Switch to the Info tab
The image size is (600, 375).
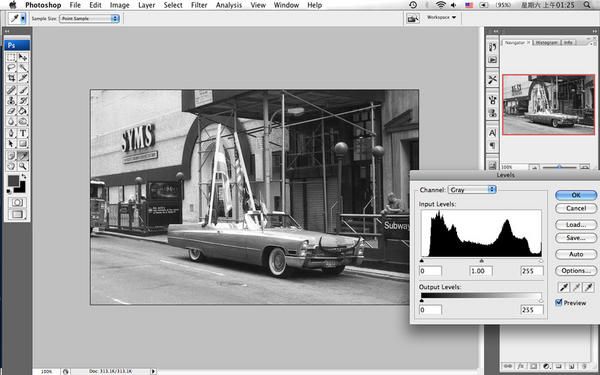[x=568, y=42]
